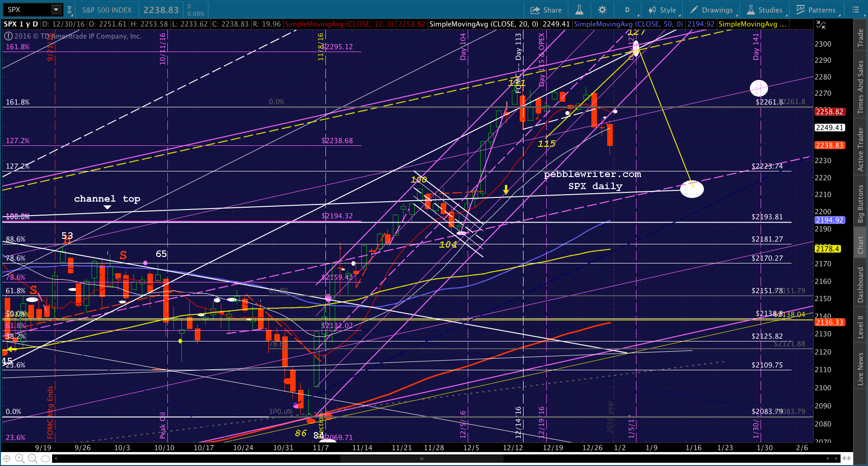Click the 2249.41 white price bubble
Image resolution: width=868 pixels, height=466 pixels.
[830, 128]
